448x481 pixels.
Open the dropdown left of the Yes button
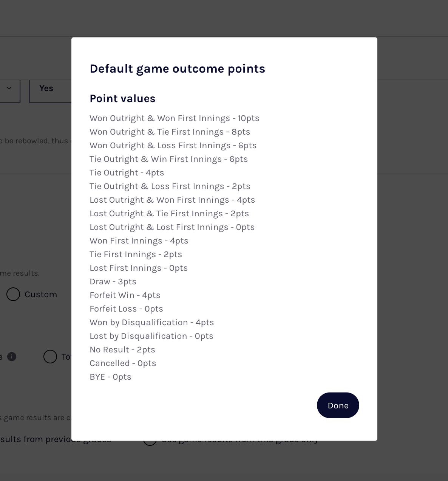pos(9,91)
